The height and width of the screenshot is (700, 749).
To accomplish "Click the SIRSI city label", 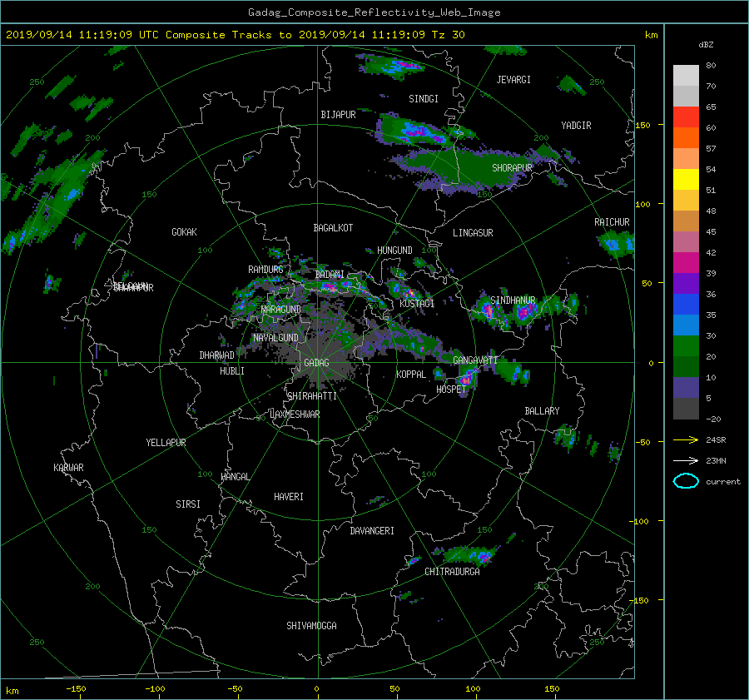I will pyautogui.click(x=188, y=504).
